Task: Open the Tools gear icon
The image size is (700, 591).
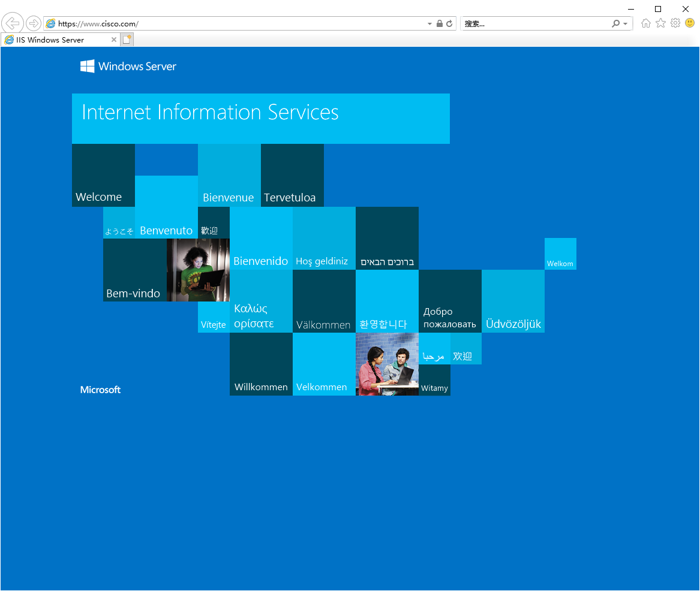Action: coord(675,23)
